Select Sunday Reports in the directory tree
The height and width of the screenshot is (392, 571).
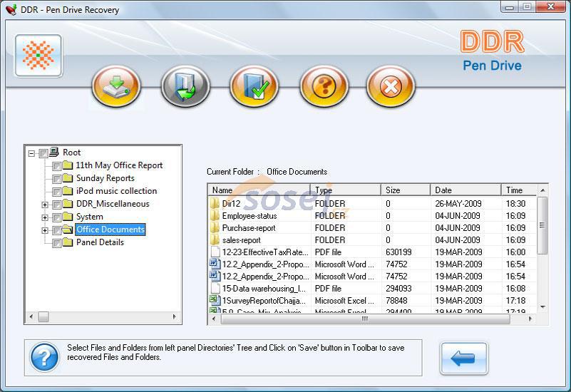[106, 178]
